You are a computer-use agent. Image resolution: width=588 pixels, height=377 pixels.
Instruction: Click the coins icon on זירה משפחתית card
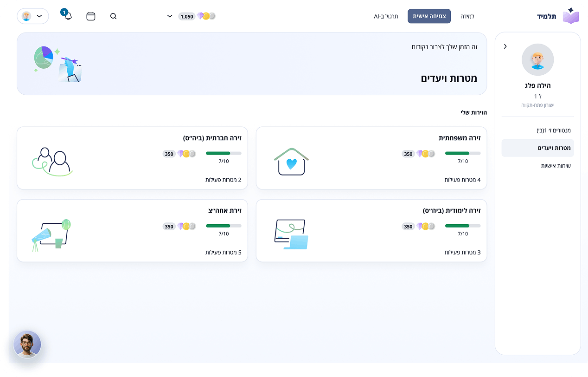[x=425, y=154]
